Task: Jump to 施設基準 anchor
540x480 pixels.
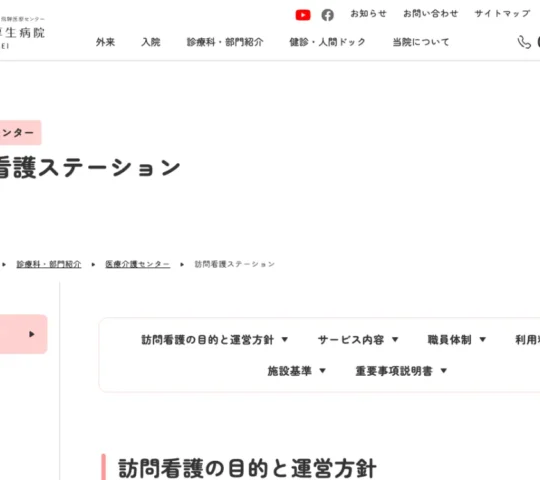Action: coord(296,371)
